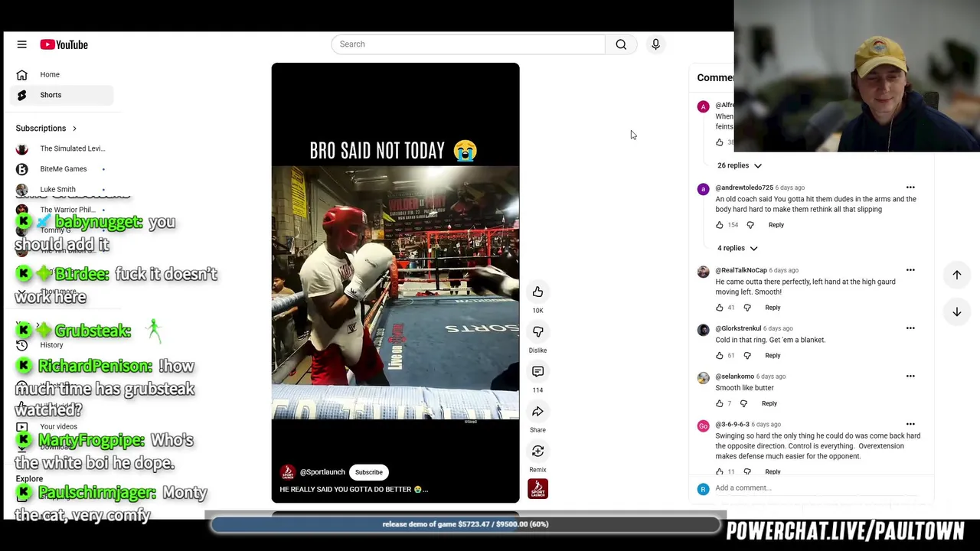Share this Short
This screenshot has width=980, height=551.
tap(537, 411)
